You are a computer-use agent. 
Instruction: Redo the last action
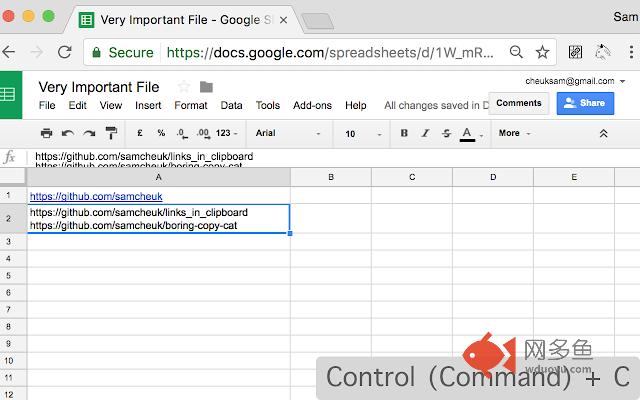(x=89, y=133)
